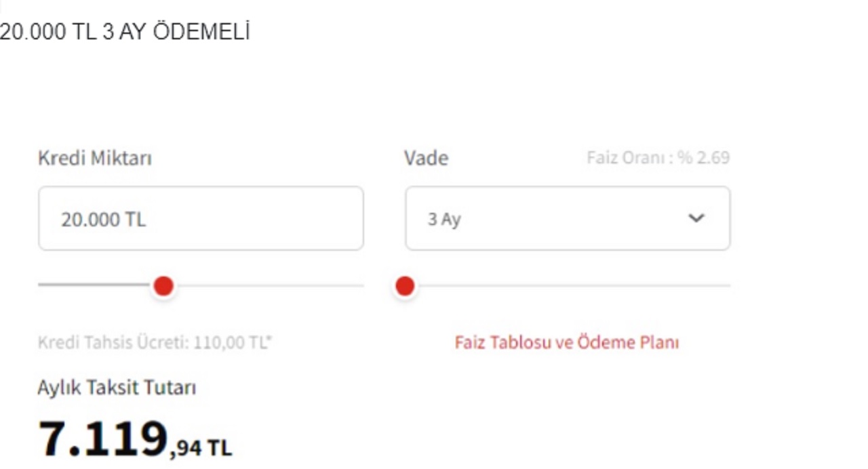This screenshot has width=868, height=469.
Task: Click the 'Kredi Miktarı' label
Action: pos(95,158)
